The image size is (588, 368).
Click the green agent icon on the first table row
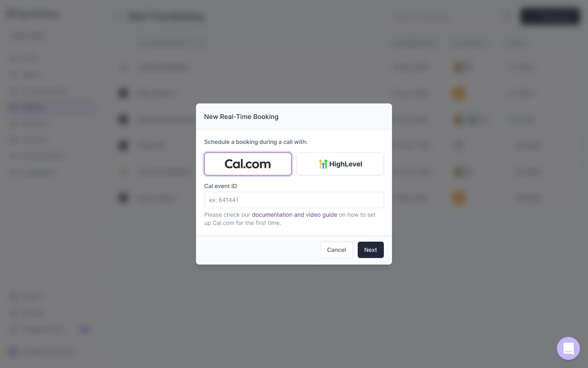pos(124,67)
